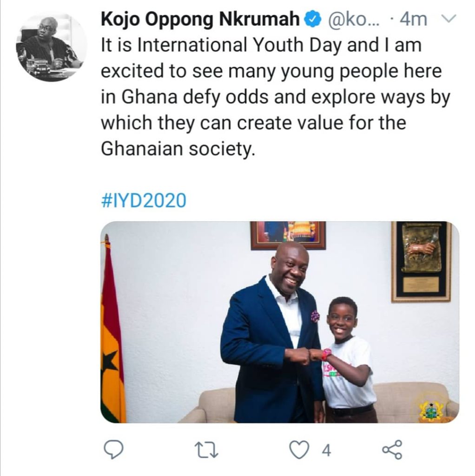475x476 pixels.
Task: View the like count number 4
Action: 326,450
